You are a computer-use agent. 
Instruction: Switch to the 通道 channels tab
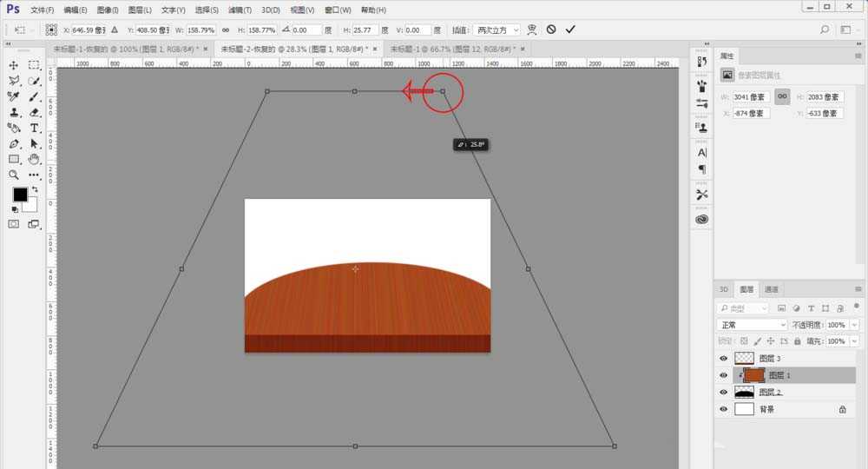pyautogui.click(x=772, y=289)
